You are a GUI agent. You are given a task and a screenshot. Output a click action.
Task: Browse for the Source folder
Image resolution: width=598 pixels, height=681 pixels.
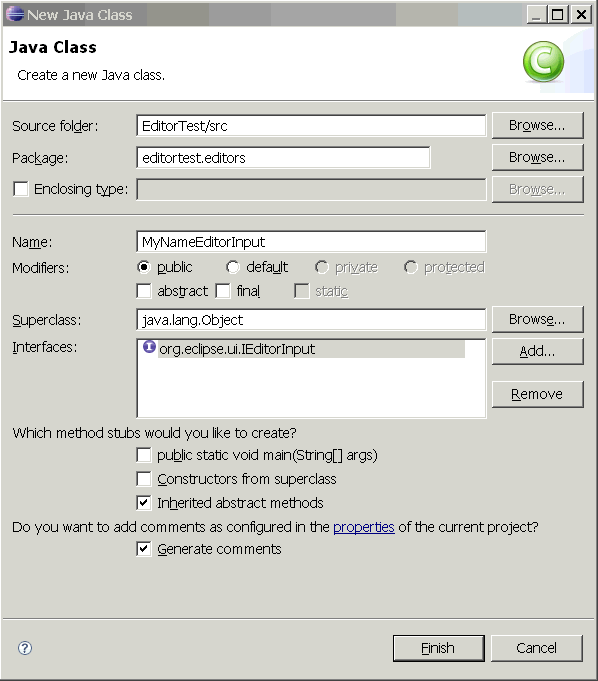click(537, 125)
